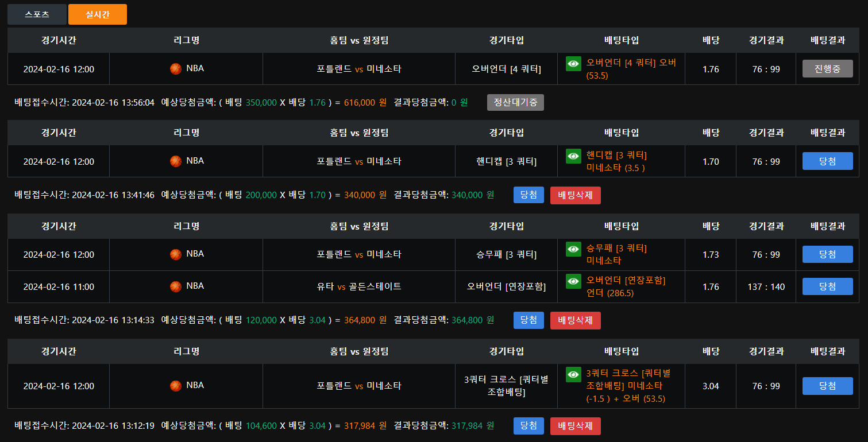Click the 당첨 result button for the handicap bet
This screenshot has width=868, height=442.
click(x=827, y=161)
